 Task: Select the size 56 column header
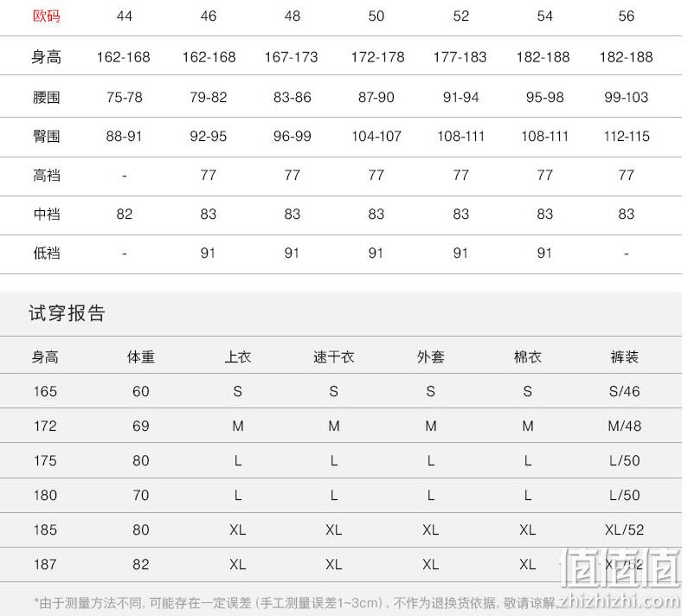click(627, 16)
